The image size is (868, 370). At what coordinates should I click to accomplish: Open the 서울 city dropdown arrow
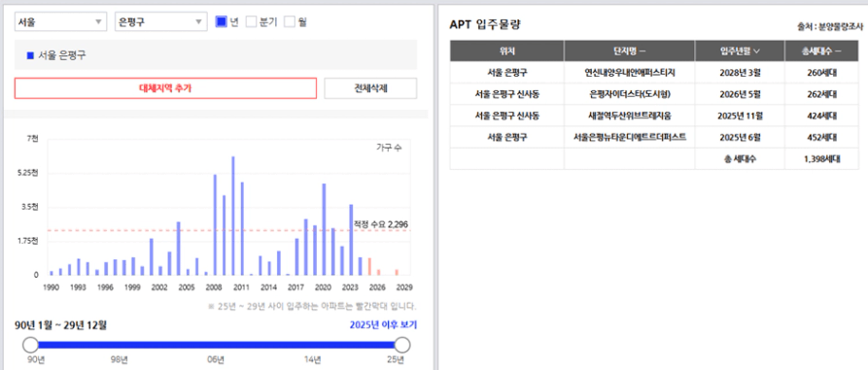pos(98,22)
